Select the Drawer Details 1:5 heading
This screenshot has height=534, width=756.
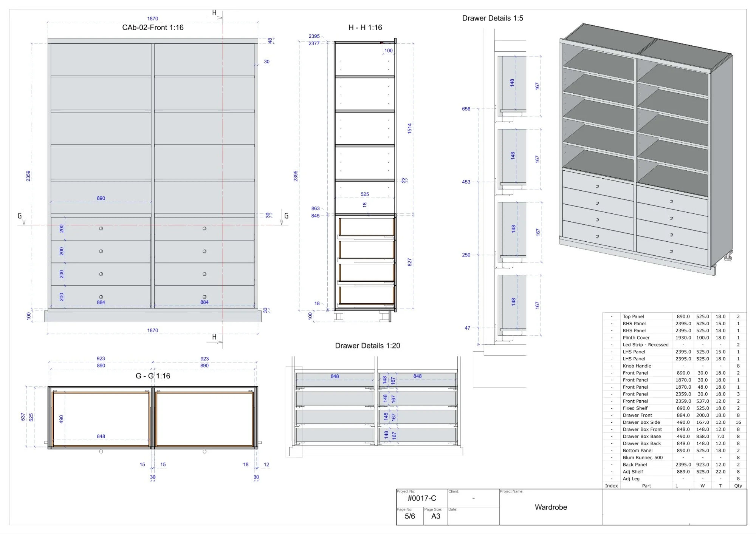point(492,18)
